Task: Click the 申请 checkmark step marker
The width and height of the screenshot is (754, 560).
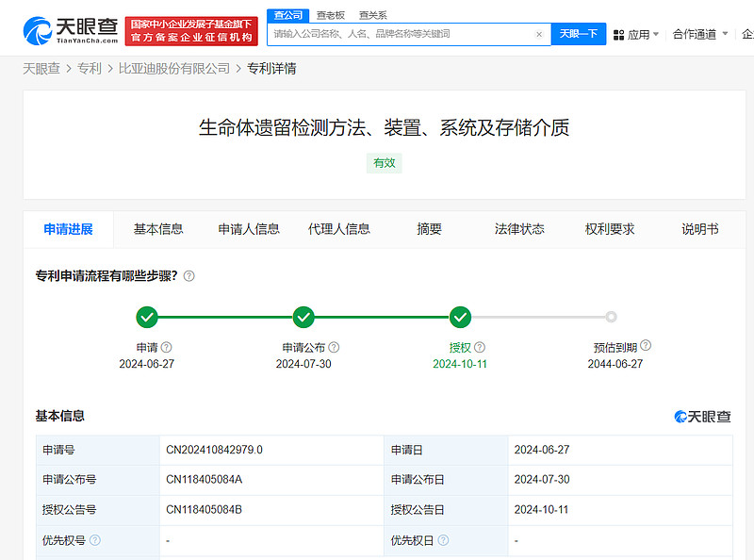Action: [x=147, y=317]
